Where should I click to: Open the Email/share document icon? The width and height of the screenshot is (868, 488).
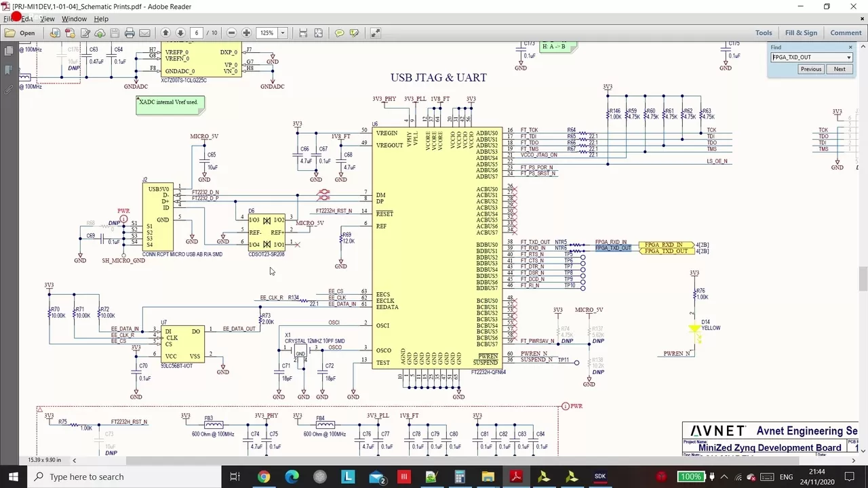coord(144,33)
